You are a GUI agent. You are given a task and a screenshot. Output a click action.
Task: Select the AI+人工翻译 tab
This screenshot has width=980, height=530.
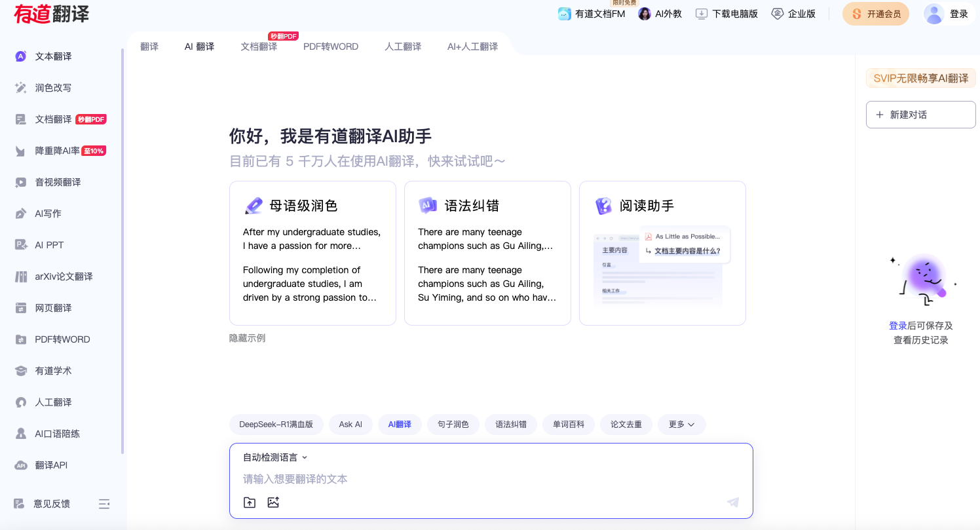472,47
